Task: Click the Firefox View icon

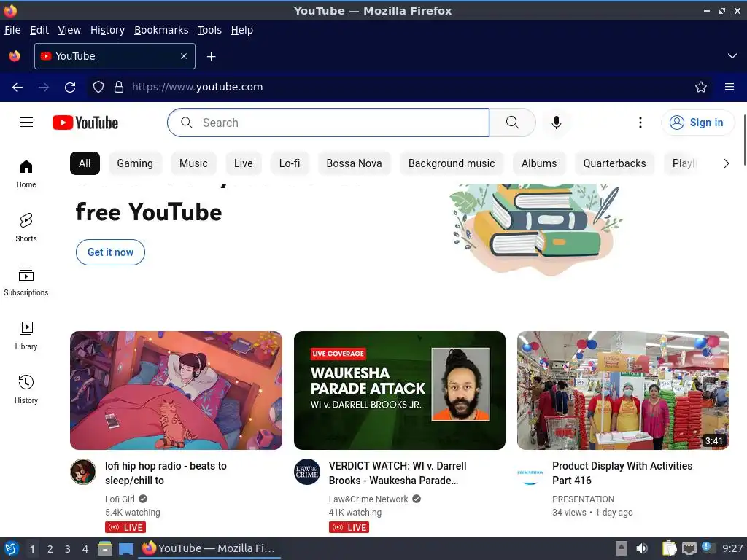Action: (x=15, y=56)
